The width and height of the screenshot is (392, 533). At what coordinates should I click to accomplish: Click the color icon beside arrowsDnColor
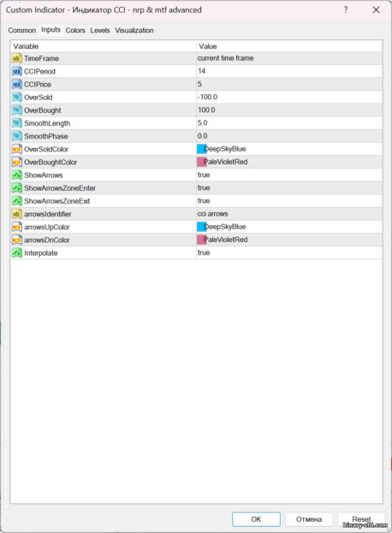click(x=16, y=240)
